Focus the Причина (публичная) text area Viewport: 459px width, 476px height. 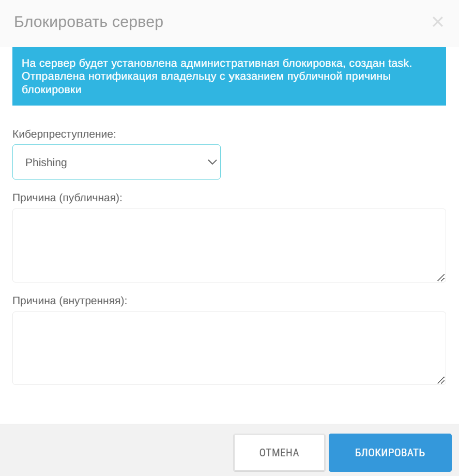tap(229, 245)
